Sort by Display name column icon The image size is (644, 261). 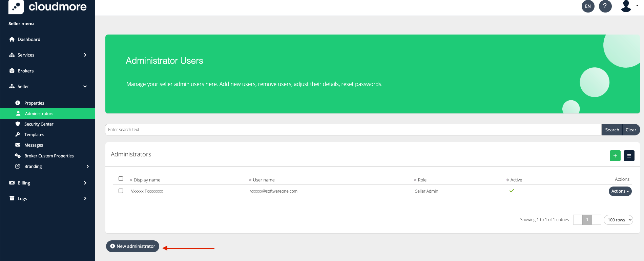(x=131, y=180)
